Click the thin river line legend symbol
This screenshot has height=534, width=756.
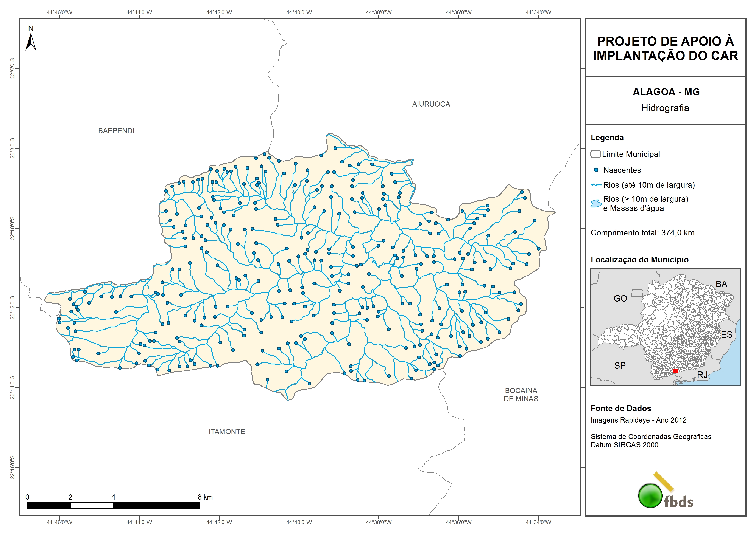point(596,185)
